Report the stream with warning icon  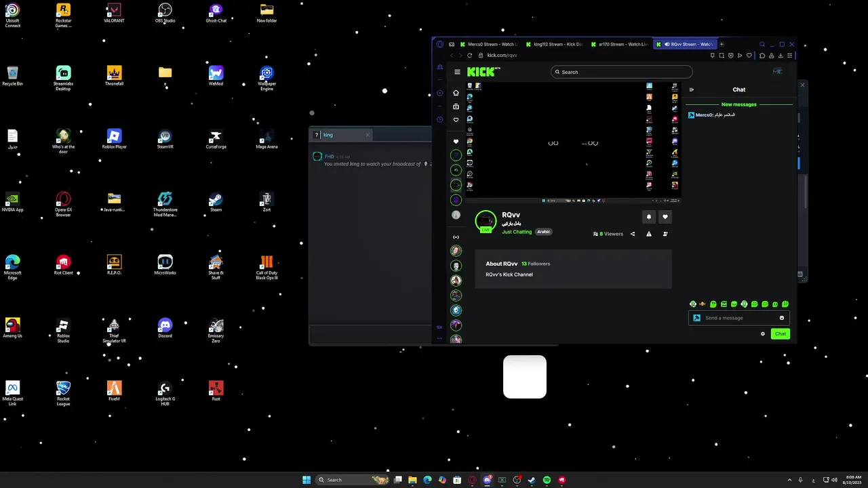tap(649, 234)
